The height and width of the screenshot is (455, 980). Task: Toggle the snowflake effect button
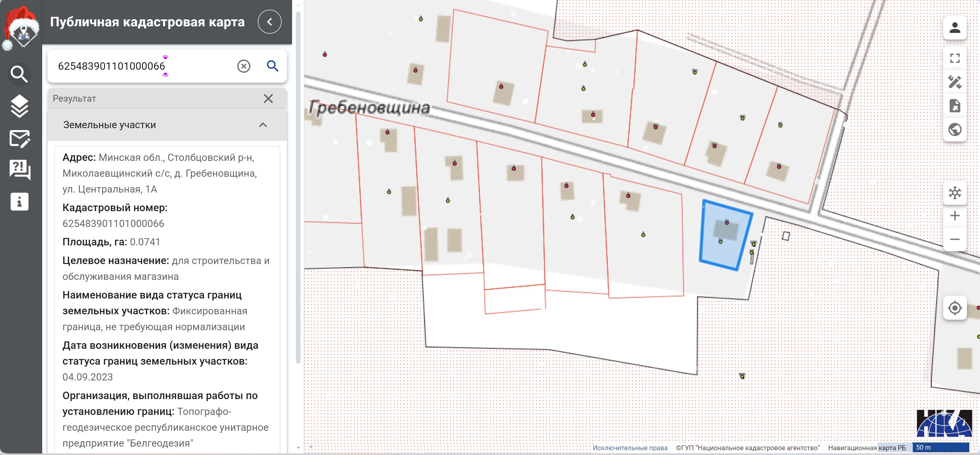954,193
